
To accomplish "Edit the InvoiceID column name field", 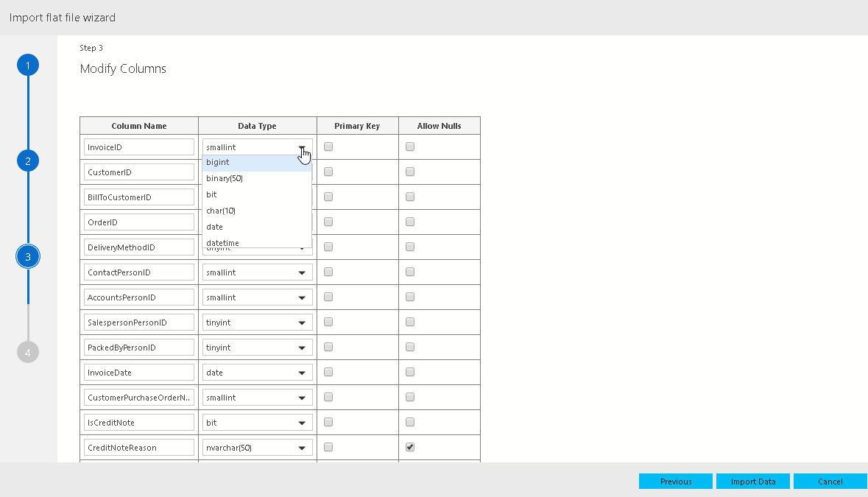I will (139, 147).
